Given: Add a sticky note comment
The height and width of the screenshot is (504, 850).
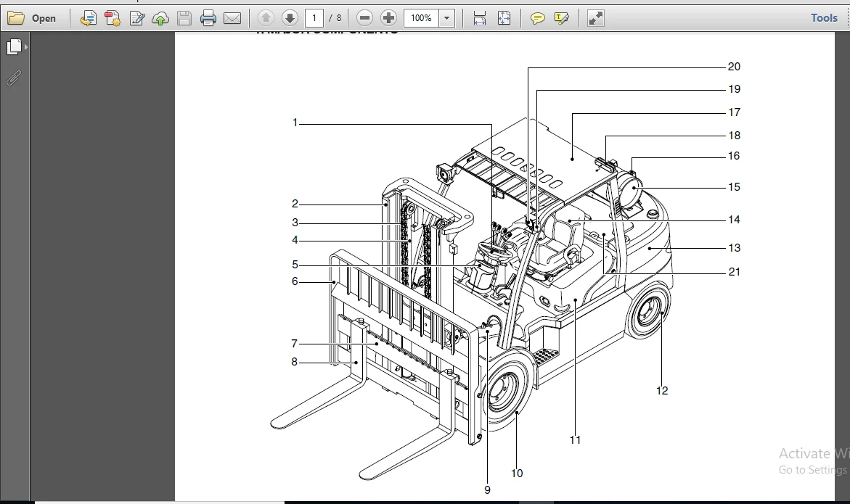Looking at the screenshot, I should 537,18.
